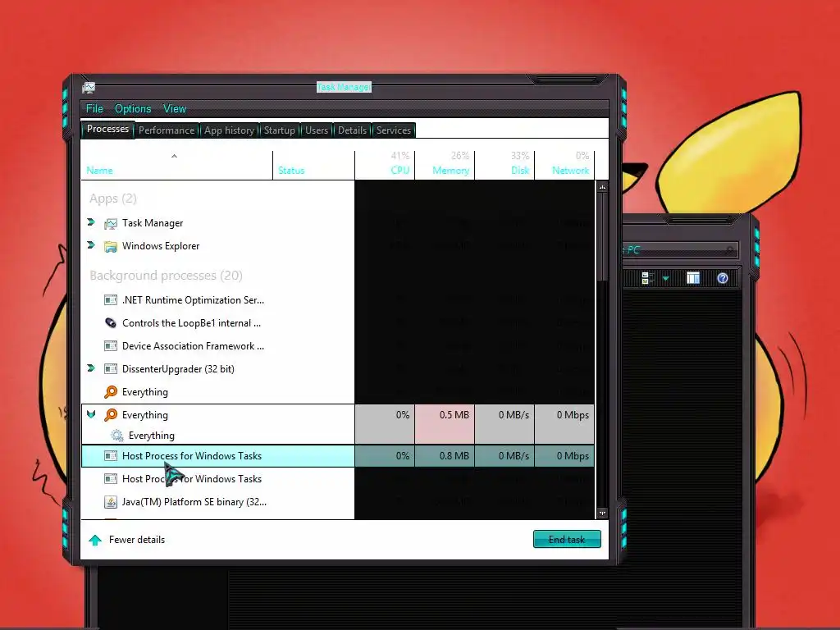Screen dimensions: 840x630
Task: Toggle the preview pane icon in background window
Action: pyautogui.click(x=693, y=278)
